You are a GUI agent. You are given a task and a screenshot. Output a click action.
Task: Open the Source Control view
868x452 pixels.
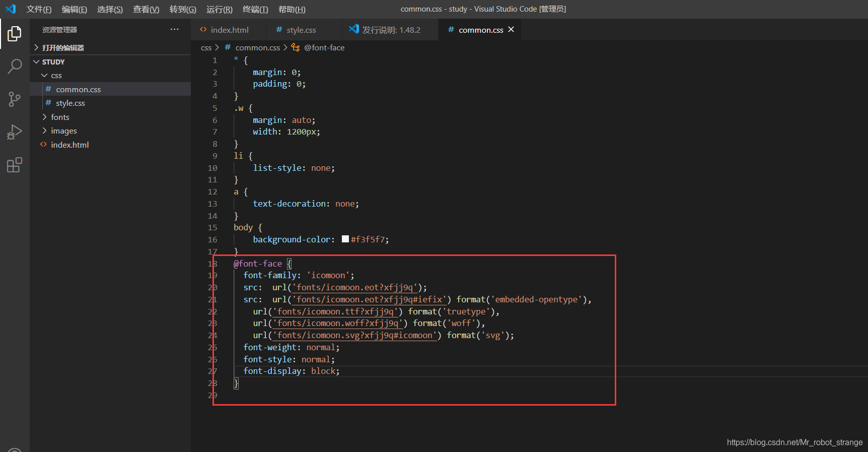pos(15,99)
